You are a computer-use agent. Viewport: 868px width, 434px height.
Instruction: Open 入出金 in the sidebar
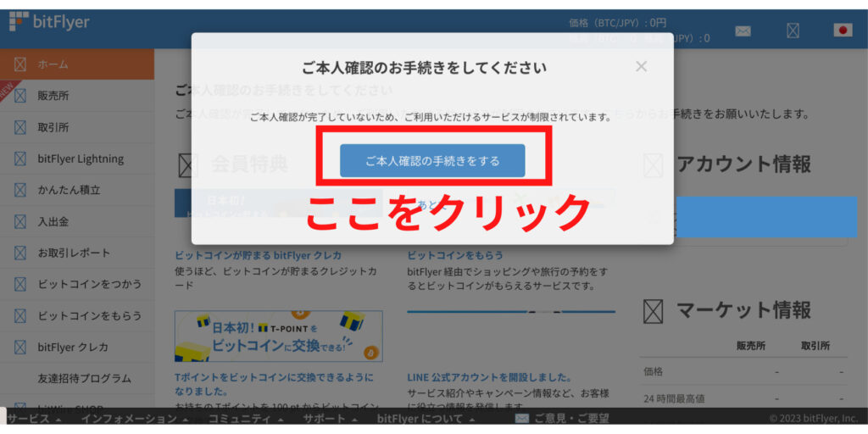(77, 221)
